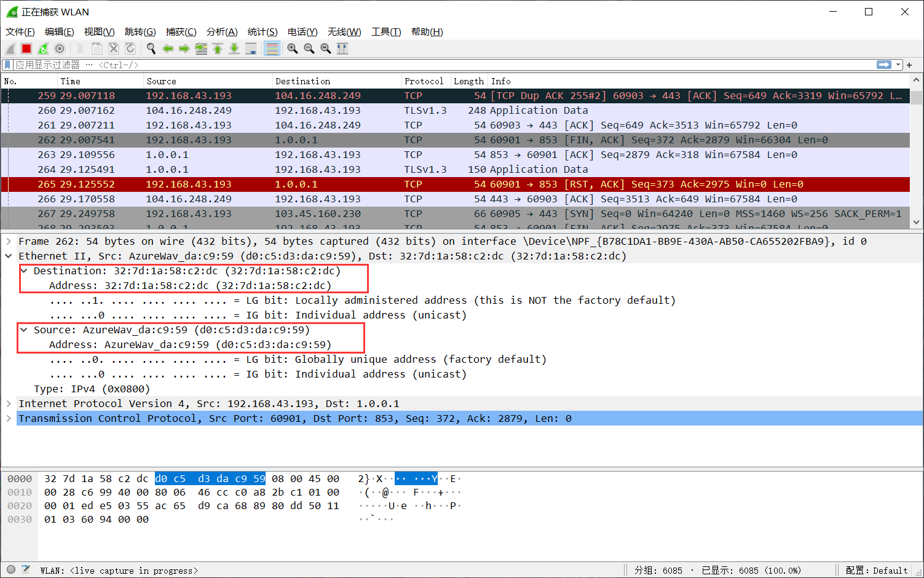Click the open capture file icon
This screenshot has height=578, width=924.
(x=80, y=49)
